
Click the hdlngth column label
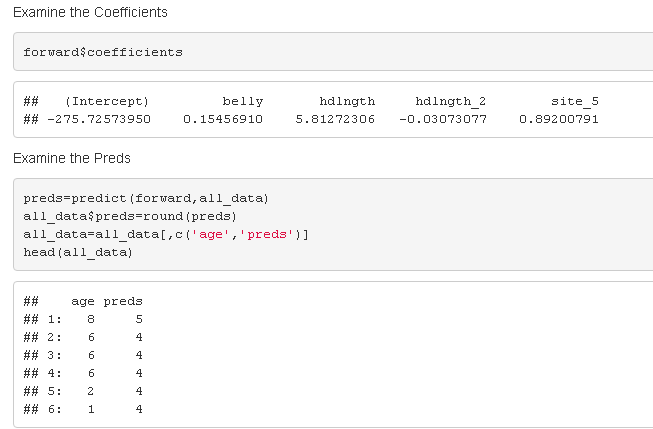pyautogui.click(x=347, y=101)
